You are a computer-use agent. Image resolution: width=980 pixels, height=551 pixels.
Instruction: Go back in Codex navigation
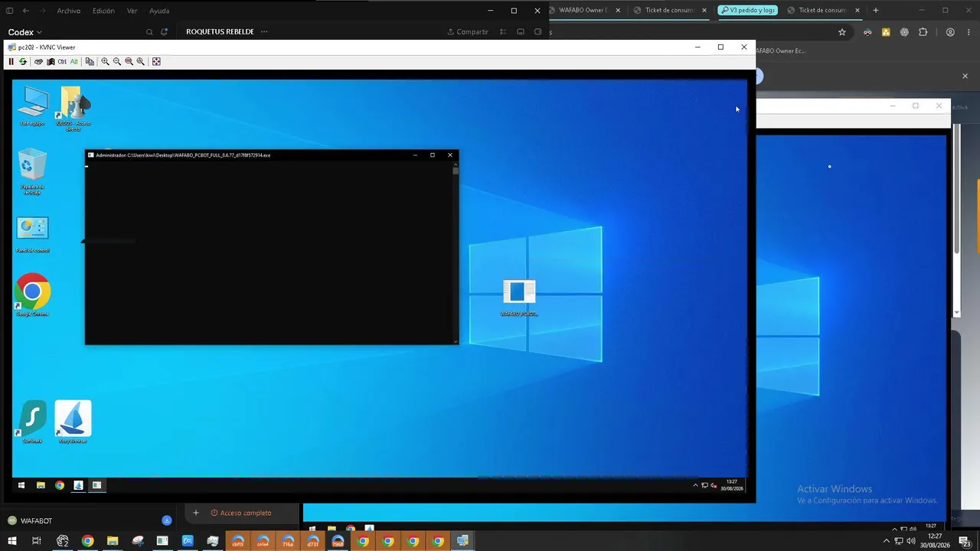click(26, 11)
